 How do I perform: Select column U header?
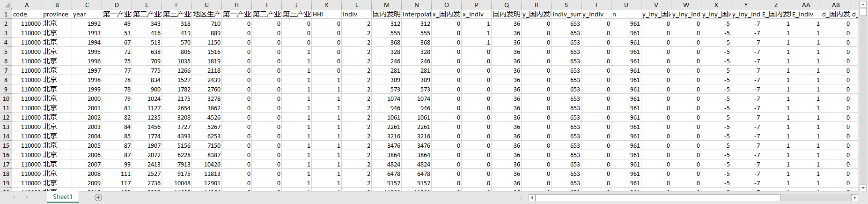626,5
